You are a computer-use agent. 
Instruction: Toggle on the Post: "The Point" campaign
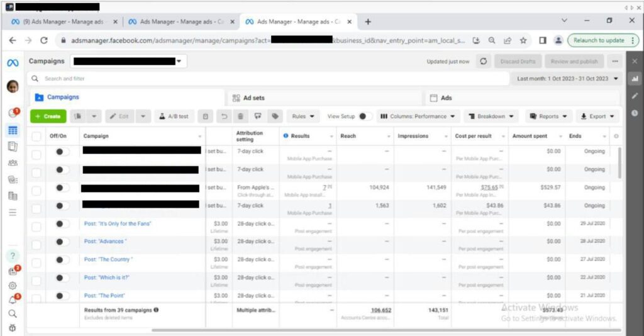[62, 296]
